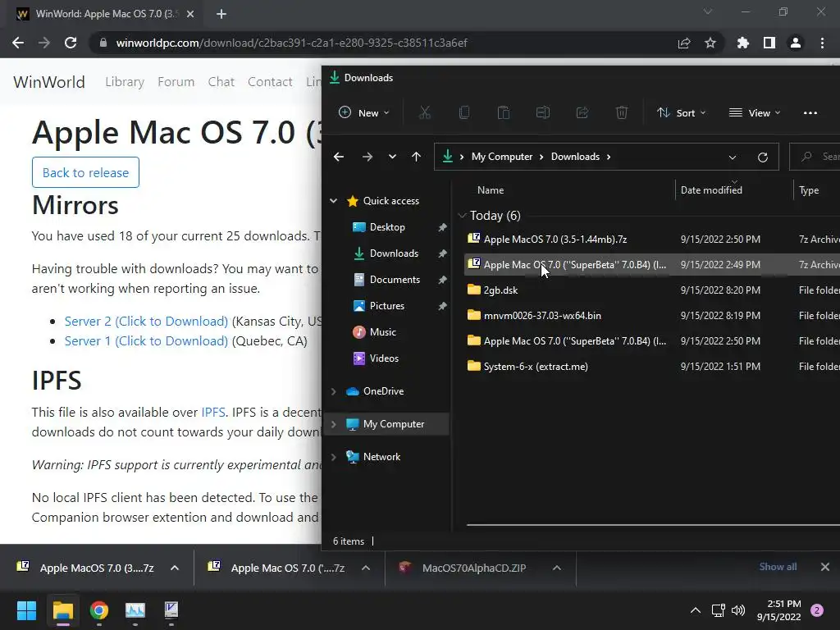Image resolution: width=840 pixels, height=630 pixels.
Task: Click Server 1 (Click to Download) link
Action: pos(146,340)
